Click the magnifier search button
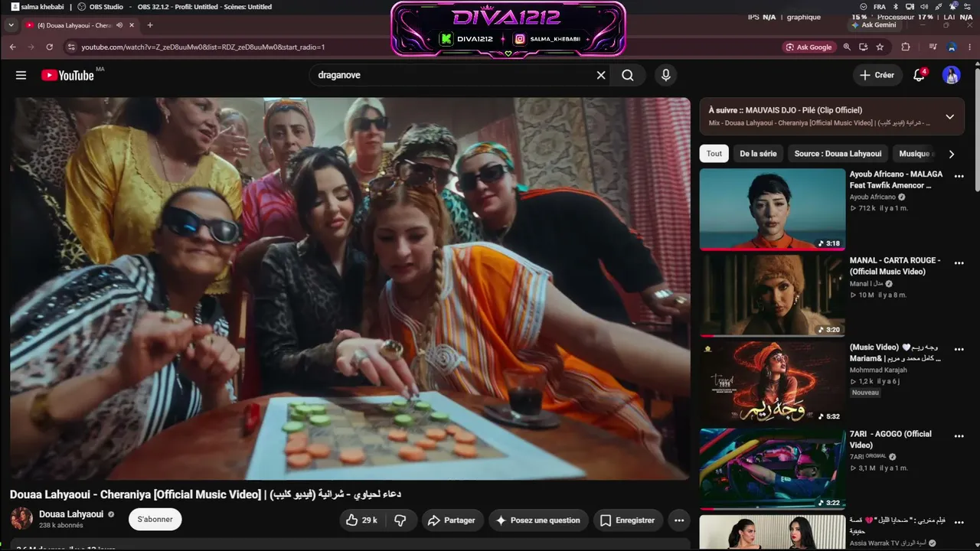The height and width of the screenshot is (551, 980). [x=628, y=75]
